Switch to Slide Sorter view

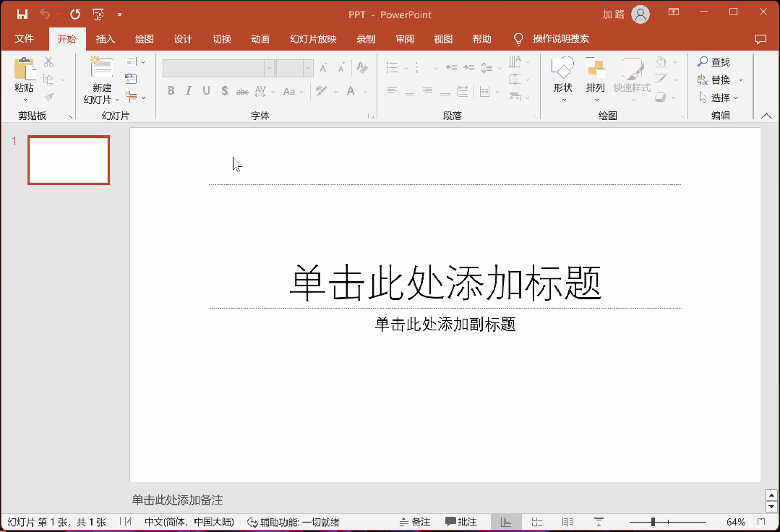536,521
